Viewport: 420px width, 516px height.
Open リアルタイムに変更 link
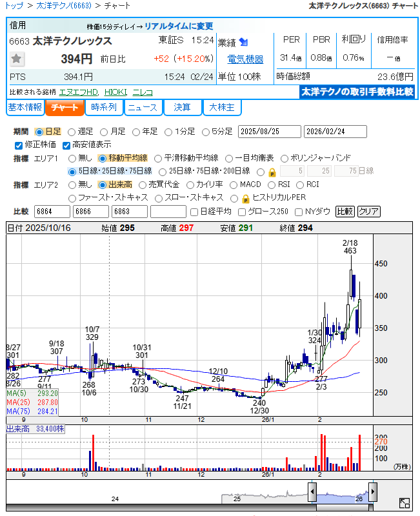pos(179,26)
